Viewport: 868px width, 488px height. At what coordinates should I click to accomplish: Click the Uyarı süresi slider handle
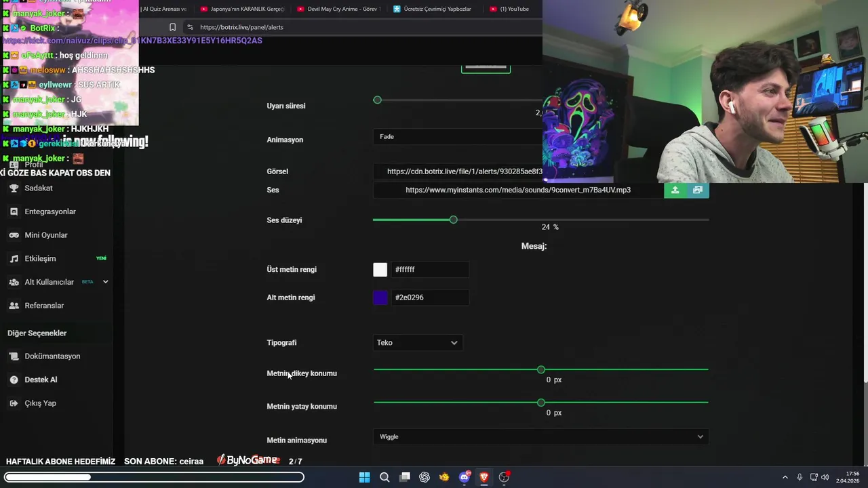coord(378,100)
